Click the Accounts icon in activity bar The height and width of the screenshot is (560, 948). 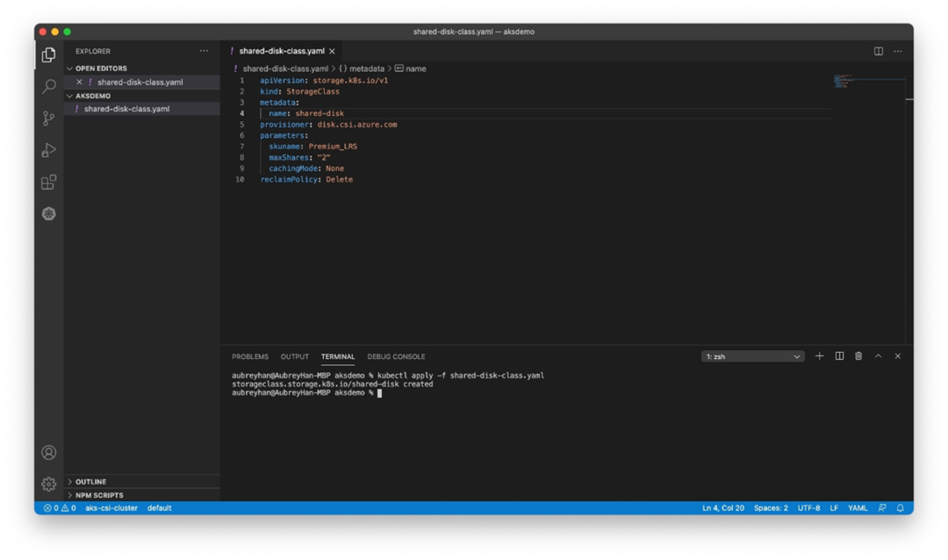point(49,453)
